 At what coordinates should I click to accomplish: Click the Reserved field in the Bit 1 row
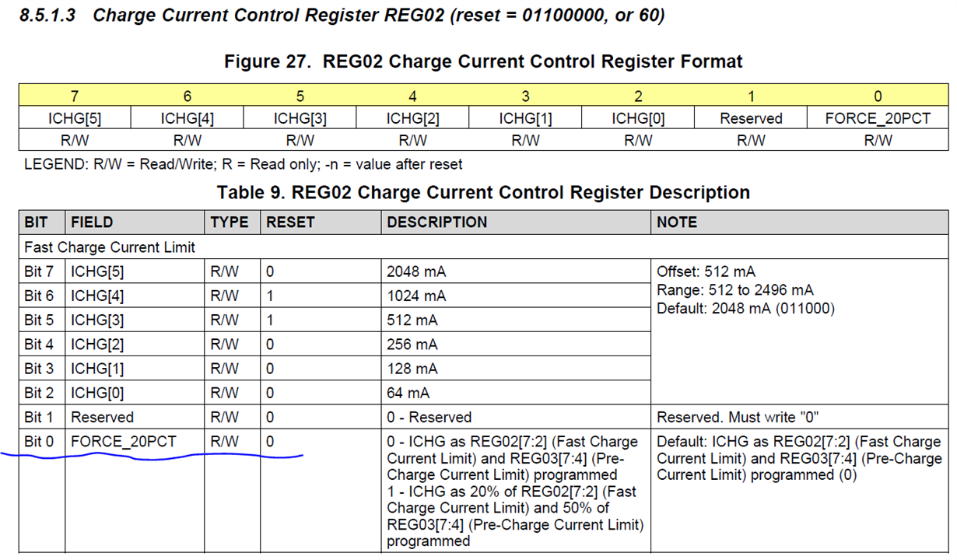(102, 417)
